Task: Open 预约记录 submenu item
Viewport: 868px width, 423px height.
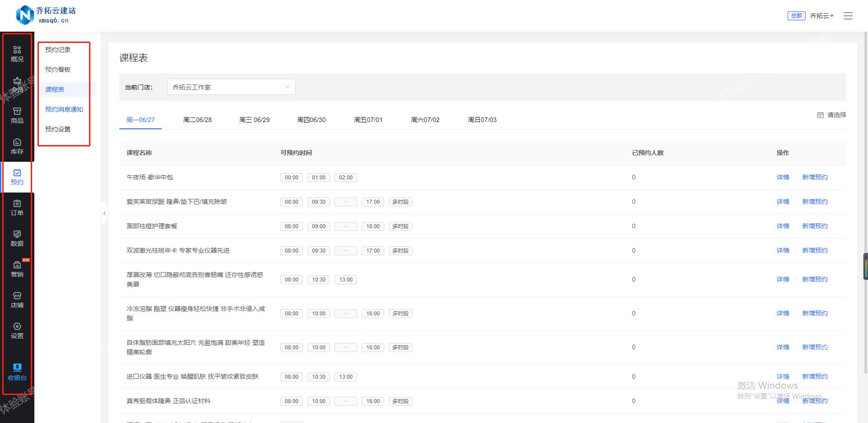Action: [x=58, y=50]
